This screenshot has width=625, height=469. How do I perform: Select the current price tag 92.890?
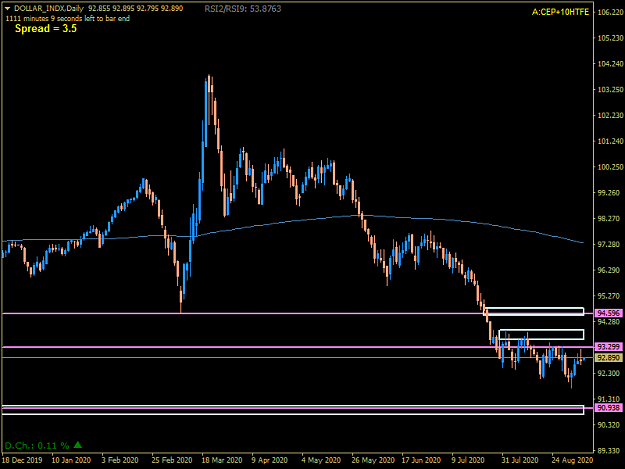(x=609, y=357)
